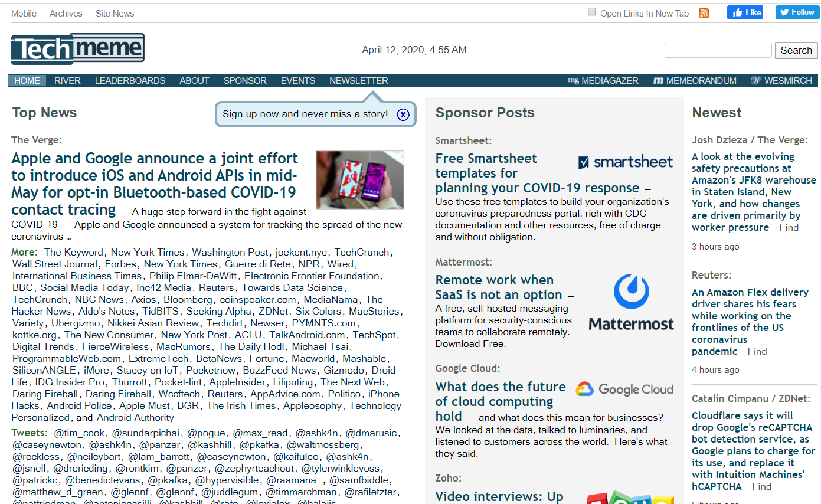The width and height of the screenshot is (821, 504).
Task: Select the HOME tab
Action: (27, 80)
